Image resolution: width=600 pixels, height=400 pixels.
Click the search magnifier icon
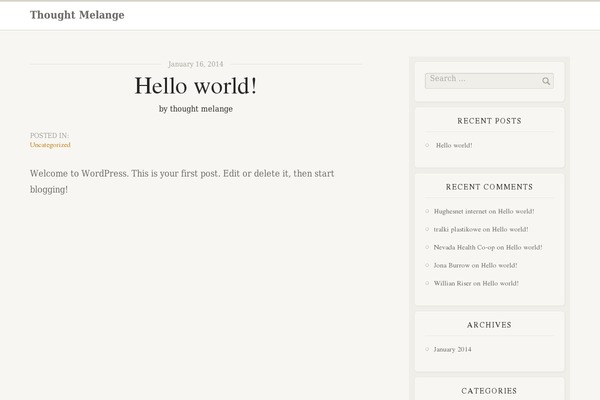click(546, 81)
